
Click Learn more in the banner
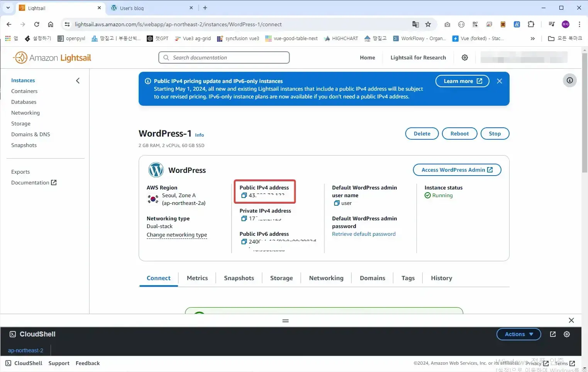(x=463, y=81)
